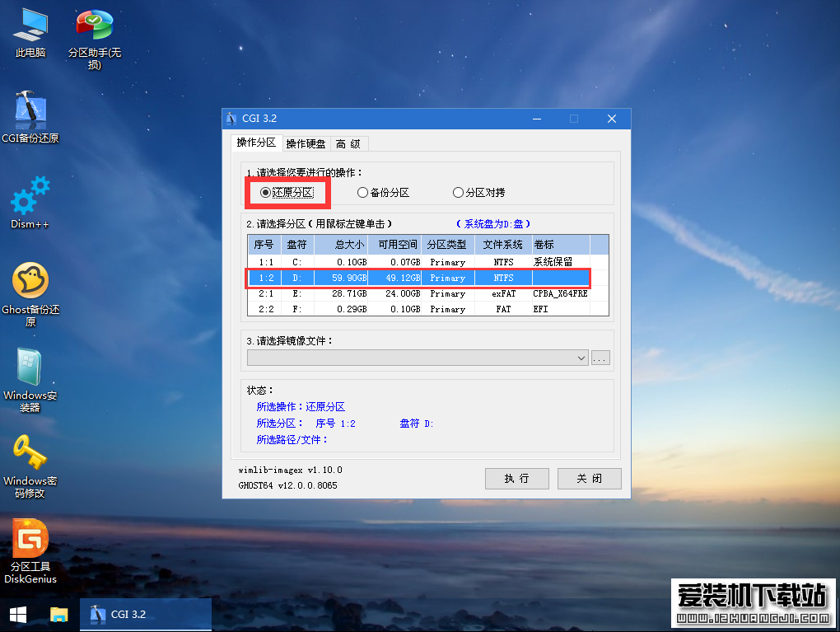Click the 59.90GB total size cell
The image size is (840, 632).
[x=341, y=278]
